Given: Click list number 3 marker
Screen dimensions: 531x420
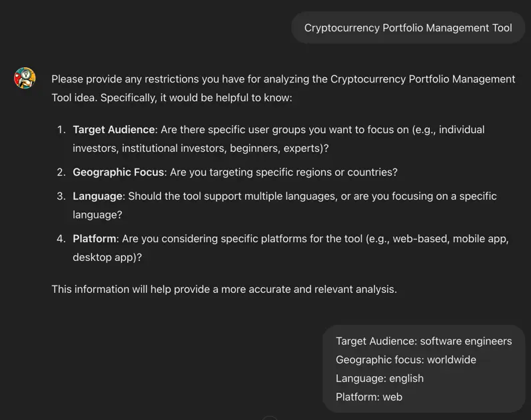Looking at the screenshot, I should tap(61, 196).
